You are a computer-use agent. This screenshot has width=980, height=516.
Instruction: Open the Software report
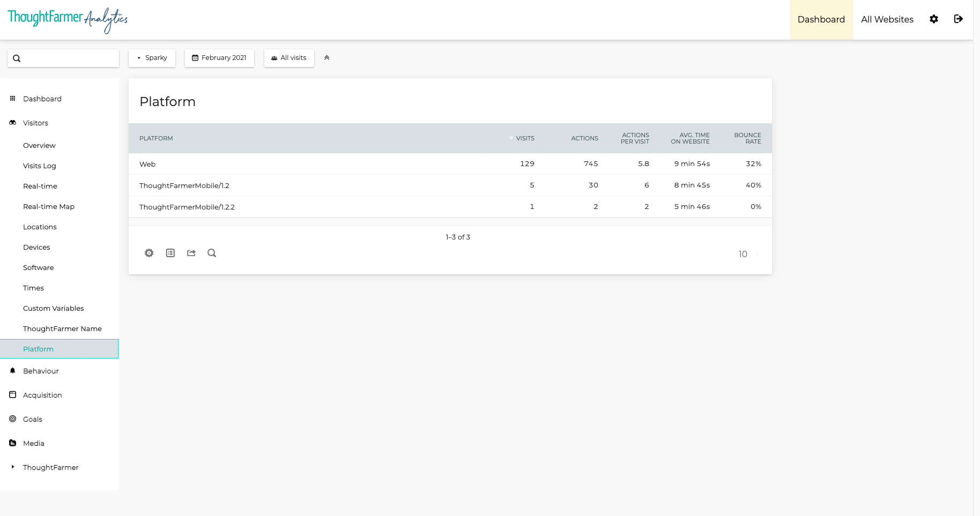pos(39,268)
